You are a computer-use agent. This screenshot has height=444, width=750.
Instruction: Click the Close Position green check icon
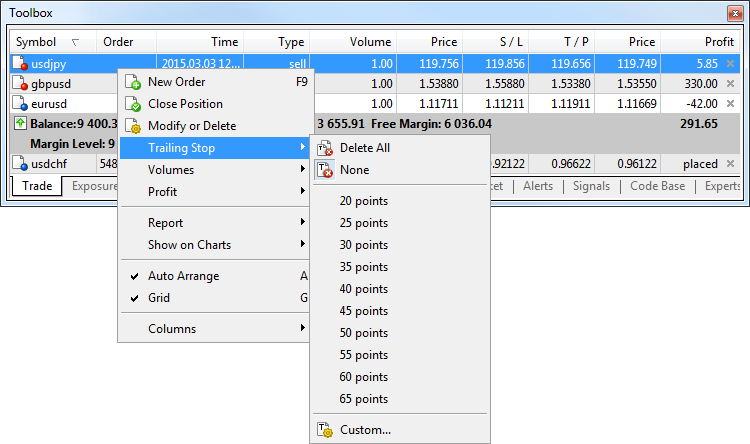[x=133, y=104]
